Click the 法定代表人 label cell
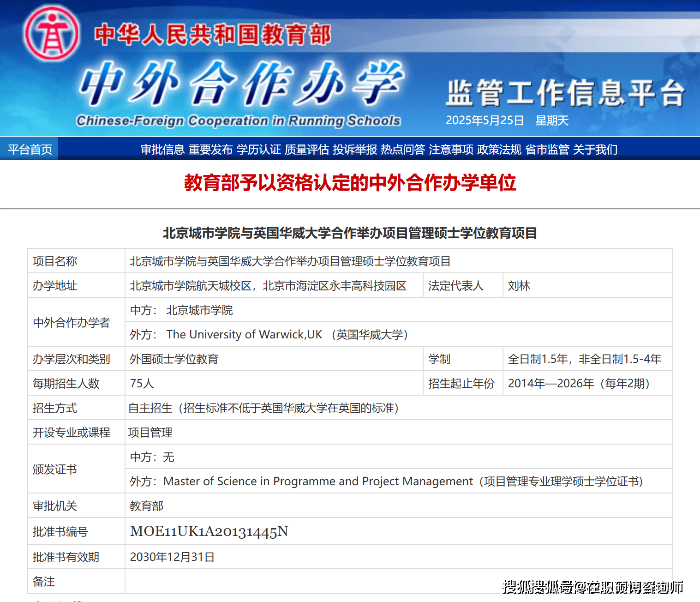The image size is (700, 602). point(463,286)
